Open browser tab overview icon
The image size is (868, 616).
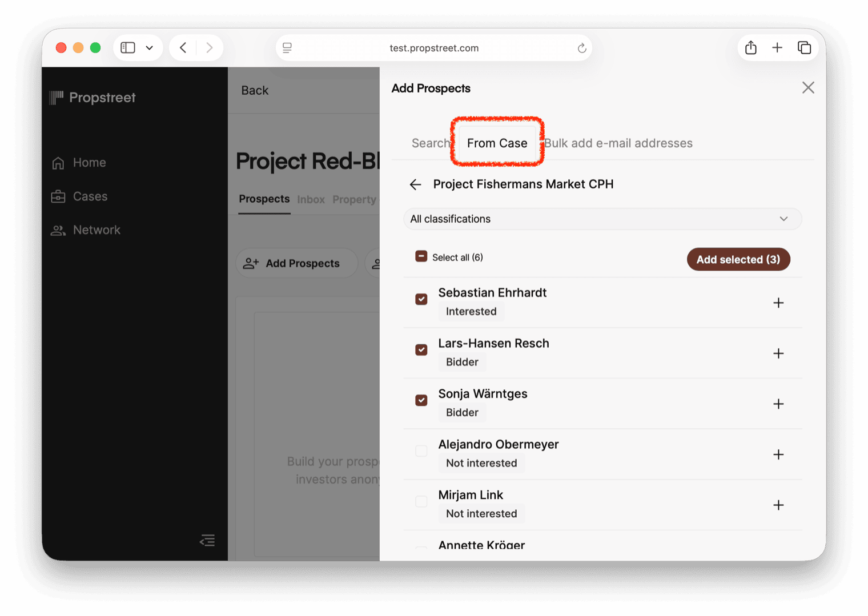804,48
